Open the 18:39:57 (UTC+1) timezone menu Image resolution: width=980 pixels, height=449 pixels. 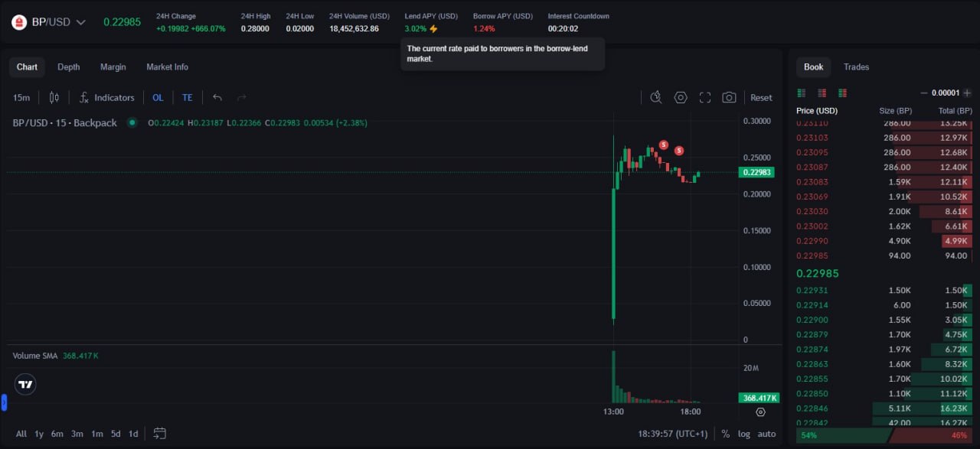coord(673,434)
